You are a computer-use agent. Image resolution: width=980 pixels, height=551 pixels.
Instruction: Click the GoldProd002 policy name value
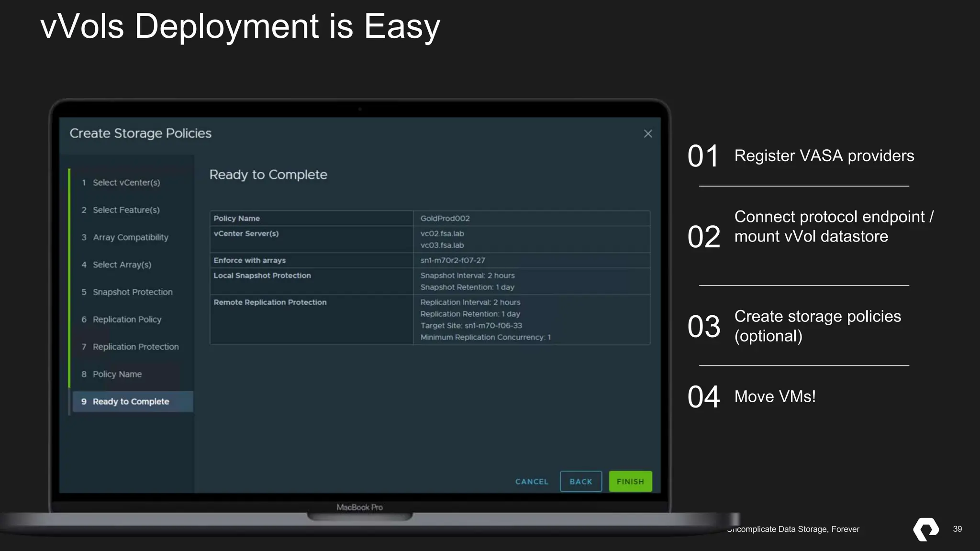445,219
